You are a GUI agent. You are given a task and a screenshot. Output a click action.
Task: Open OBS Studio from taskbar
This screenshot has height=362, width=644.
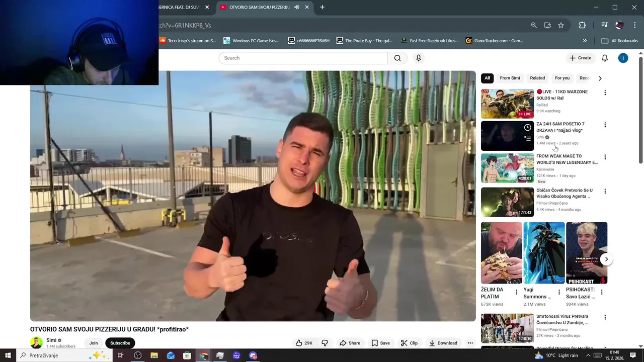[x=137, y=355]
